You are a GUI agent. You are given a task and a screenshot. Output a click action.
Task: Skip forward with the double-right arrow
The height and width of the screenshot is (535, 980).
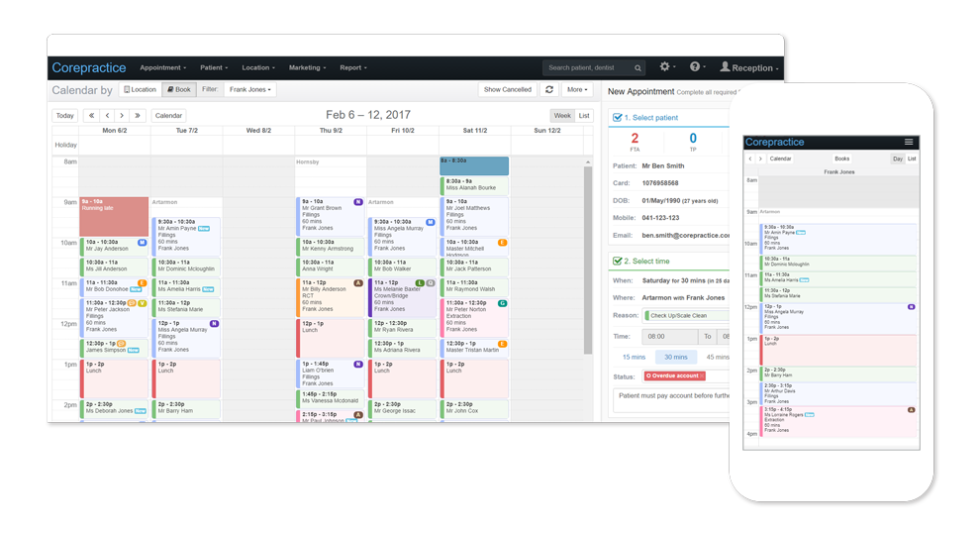[x=138, y=116]
